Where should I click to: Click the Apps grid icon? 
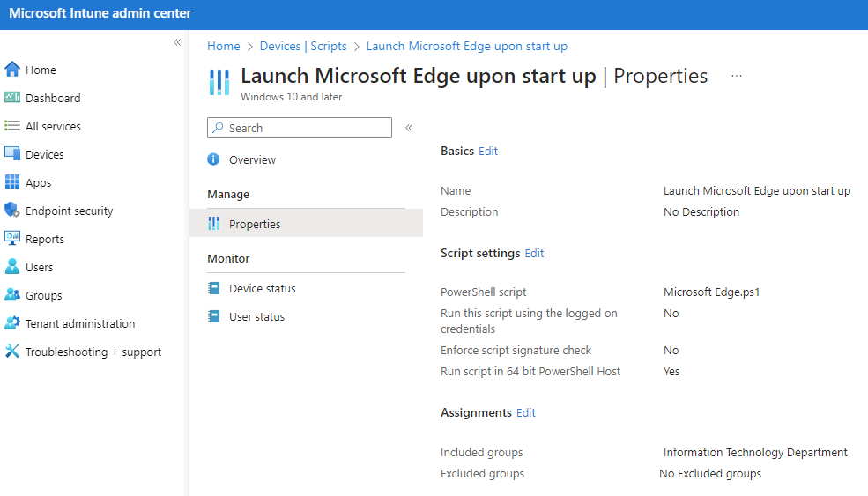[12, 182]
